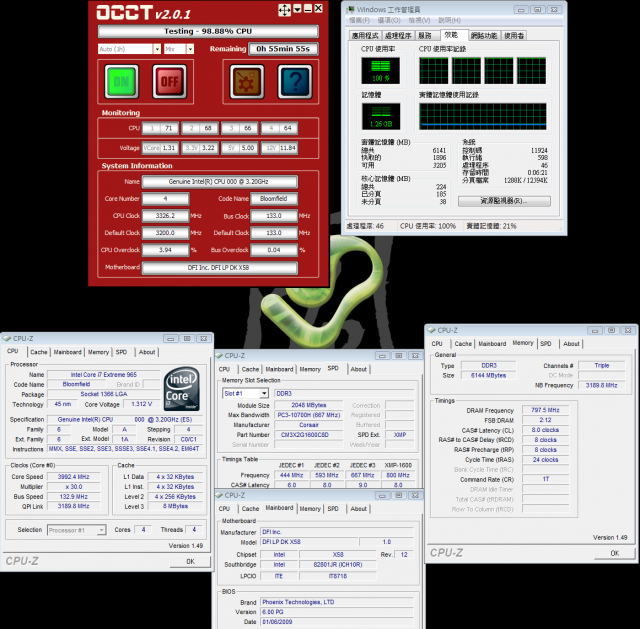Image resolution: width=640 pixels, height=629 pixels.
Task: Switch to Cache tab in CPU-Z CPU window
Action: click(38, 352)
